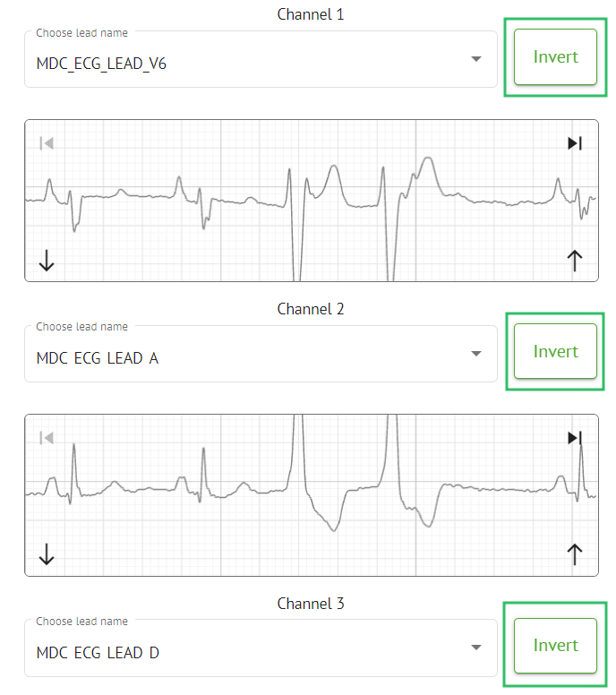Toggle Invert for Channel 1
The image size is (616, 695).
pyautogui.click(x=555, y=57)
